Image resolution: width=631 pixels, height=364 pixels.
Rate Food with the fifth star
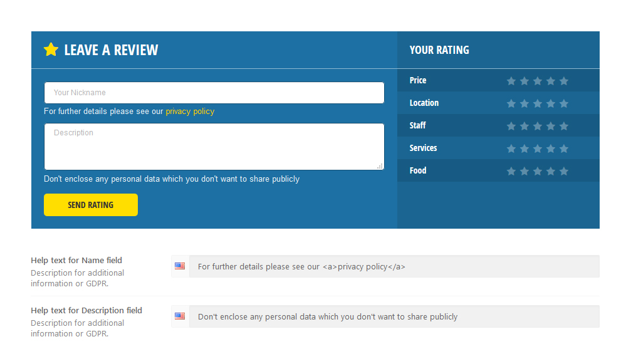(x=564, y=171)
